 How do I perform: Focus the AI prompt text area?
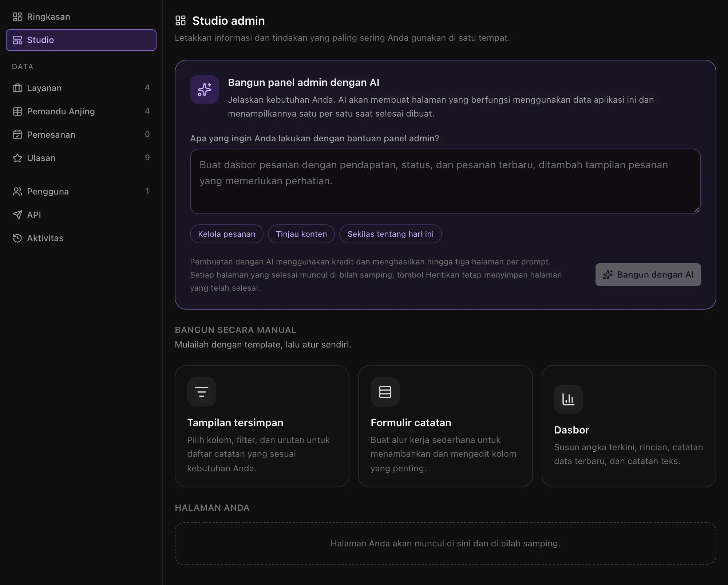(445, 181)
